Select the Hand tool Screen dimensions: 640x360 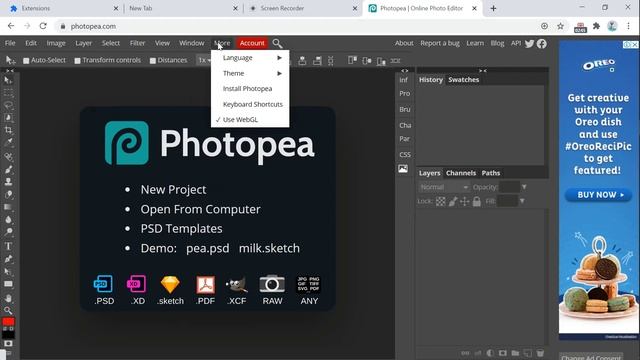tap(8, 298)
